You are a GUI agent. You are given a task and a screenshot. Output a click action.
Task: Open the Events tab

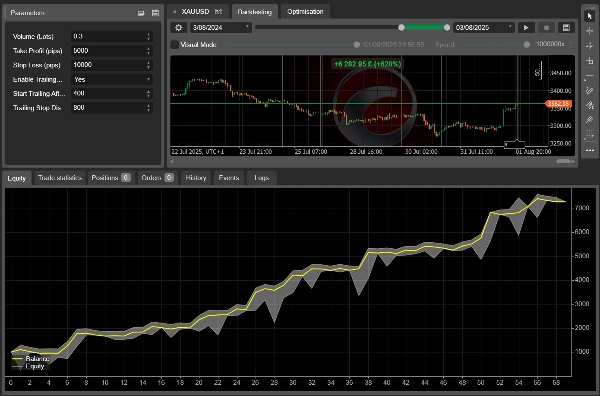[229, 178]
